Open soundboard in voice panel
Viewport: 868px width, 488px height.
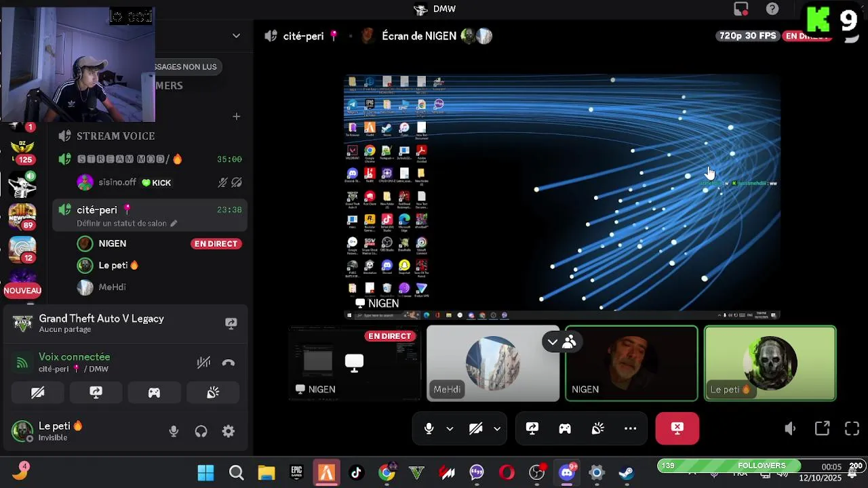click(213, 392)
